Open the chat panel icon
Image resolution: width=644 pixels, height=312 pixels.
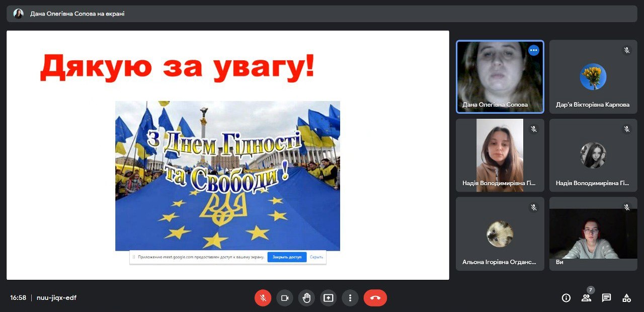coord(606,298)
